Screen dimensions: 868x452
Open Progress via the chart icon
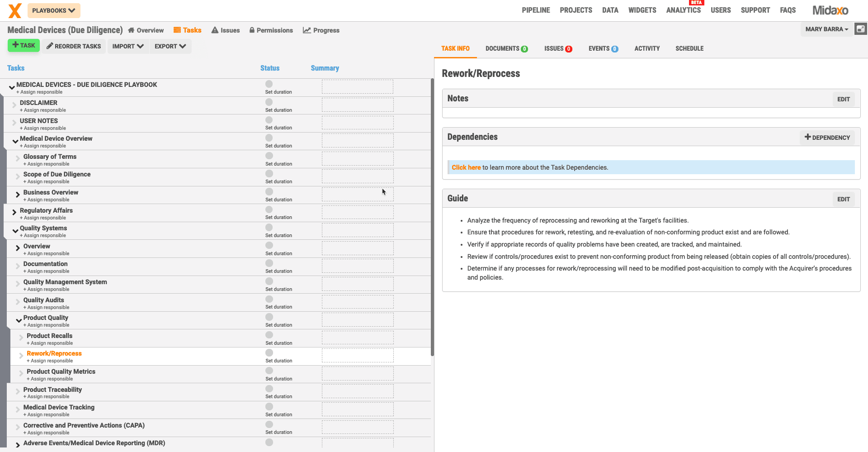pos(307,30)
